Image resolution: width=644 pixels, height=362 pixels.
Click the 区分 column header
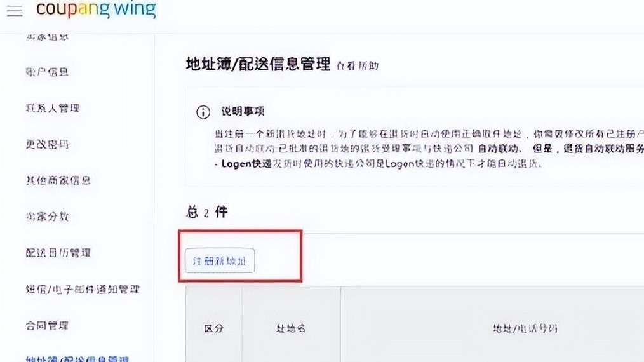(213, 328)
